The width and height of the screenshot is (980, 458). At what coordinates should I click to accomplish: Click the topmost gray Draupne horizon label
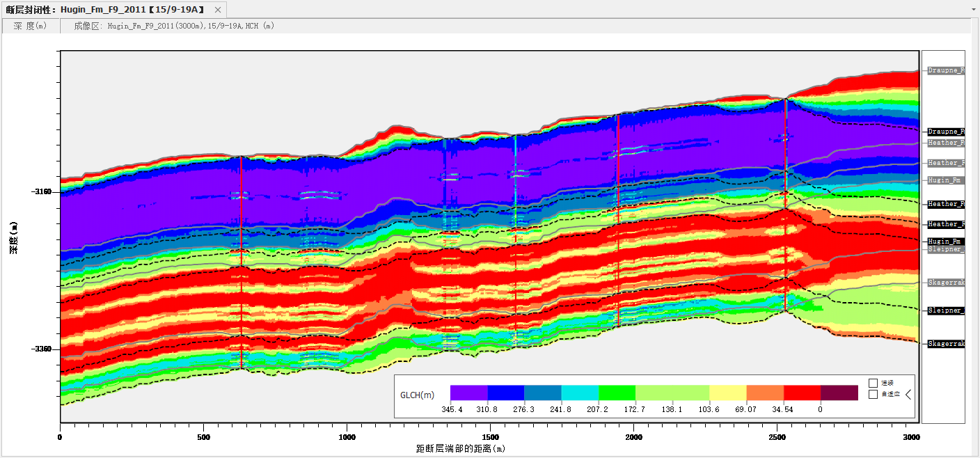click(x=946, y=70)
